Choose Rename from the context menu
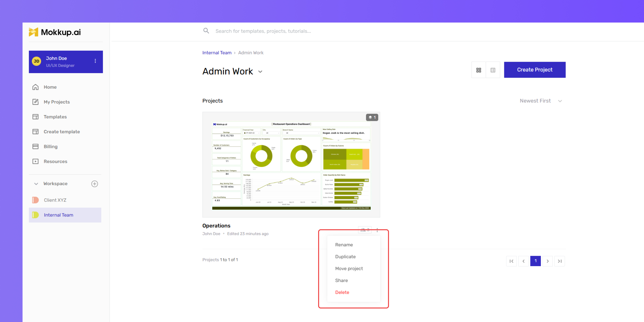Image resolution: width=644 pixels, height=322 pixels. (344, 245)
